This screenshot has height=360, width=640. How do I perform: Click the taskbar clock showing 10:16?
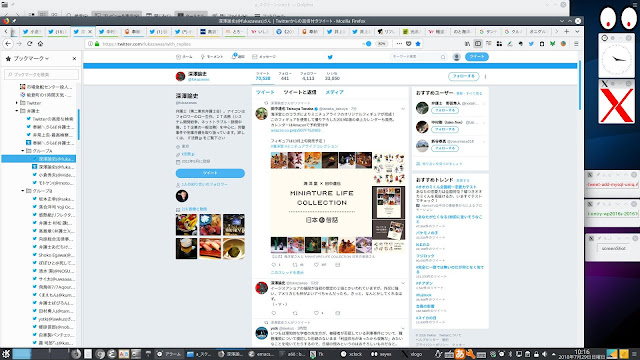(582, 354)
